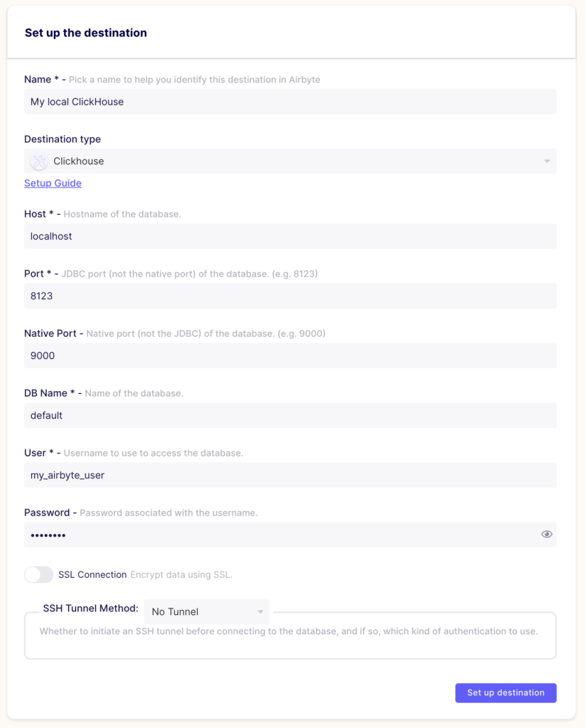Select the Host field showing localhost

(x=290, y=235)
